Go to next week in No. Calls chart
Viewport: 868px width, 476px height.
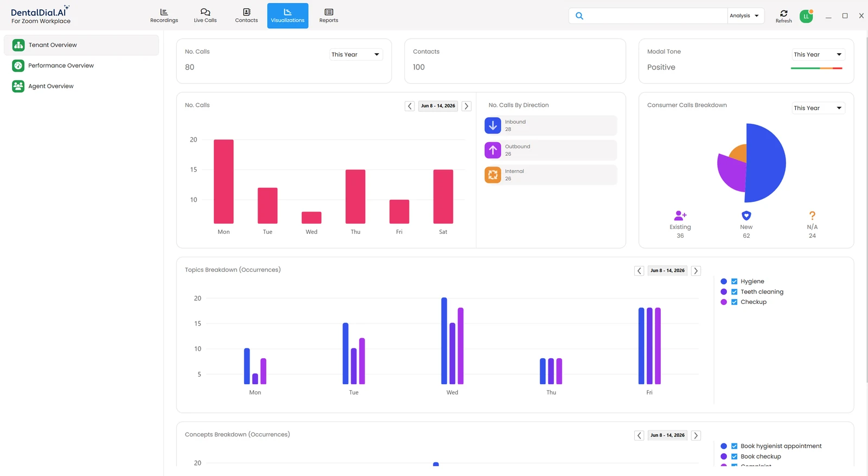coord(467,106)
